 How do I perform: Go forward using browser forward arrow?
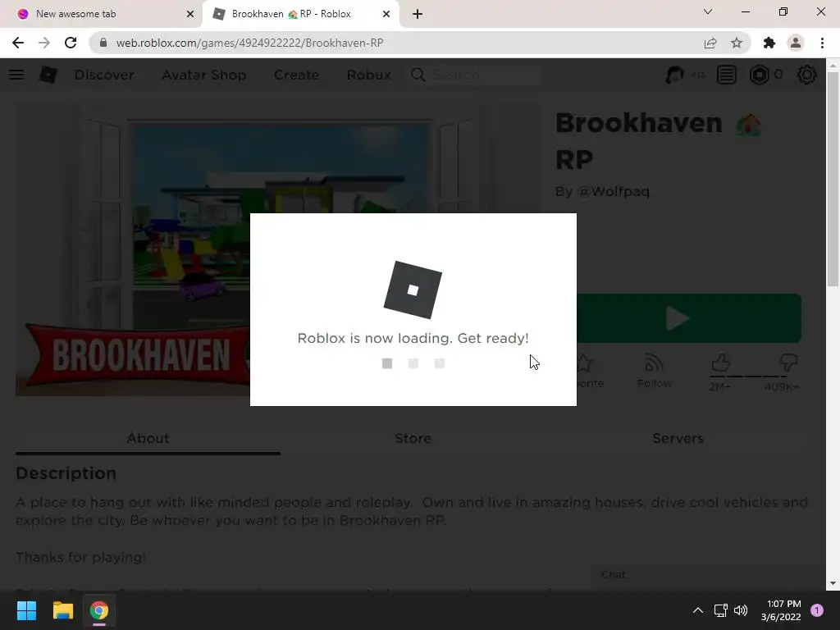pos(44,43)
